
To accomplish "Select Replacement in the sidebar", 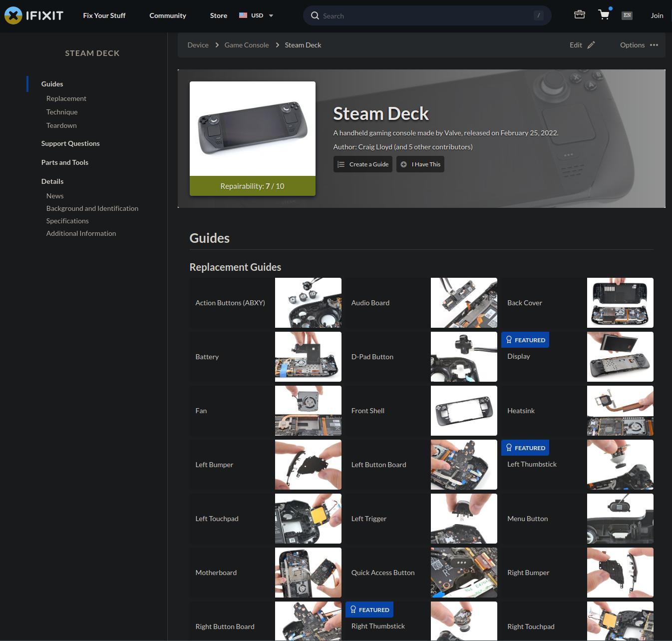I will click(66, 98).
